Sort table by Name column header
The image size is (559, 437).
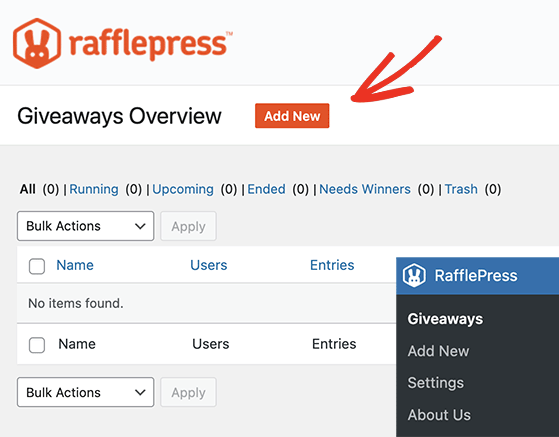[x=75, y=265]
